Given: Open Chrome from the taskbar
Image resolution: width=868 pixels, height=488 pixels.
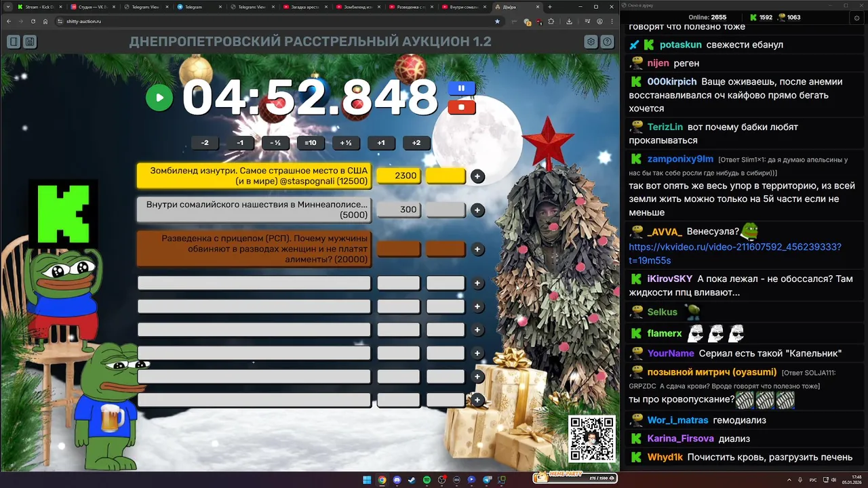Looking at the screenshot, I should pos(382,480).
